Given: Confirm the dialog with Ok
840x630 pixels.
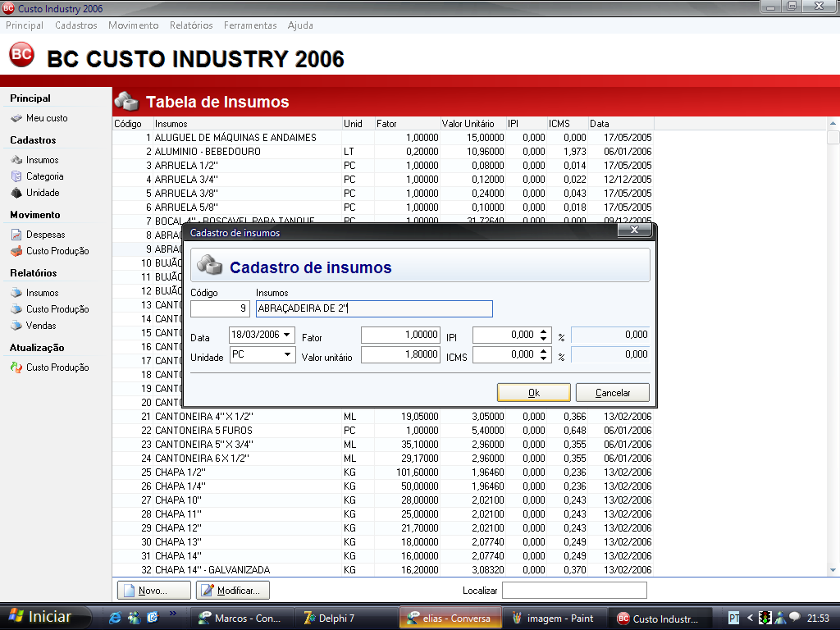Looking at the screenshot, I should pos(533,393).
